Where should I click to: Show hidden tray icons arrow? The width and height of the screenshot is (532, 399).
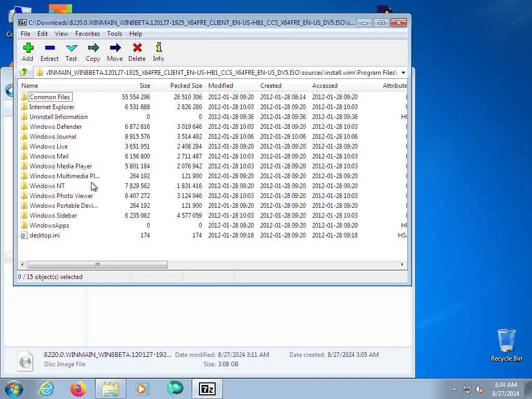454,390
